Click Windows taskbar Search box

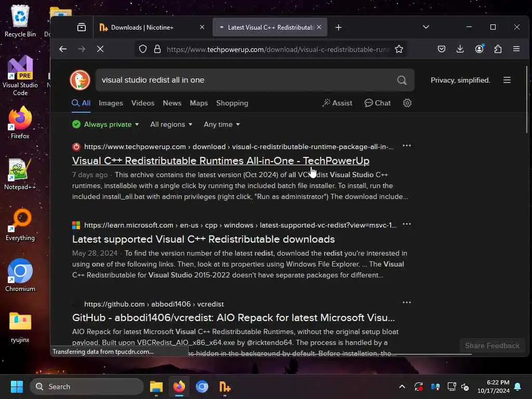(87, 387)
